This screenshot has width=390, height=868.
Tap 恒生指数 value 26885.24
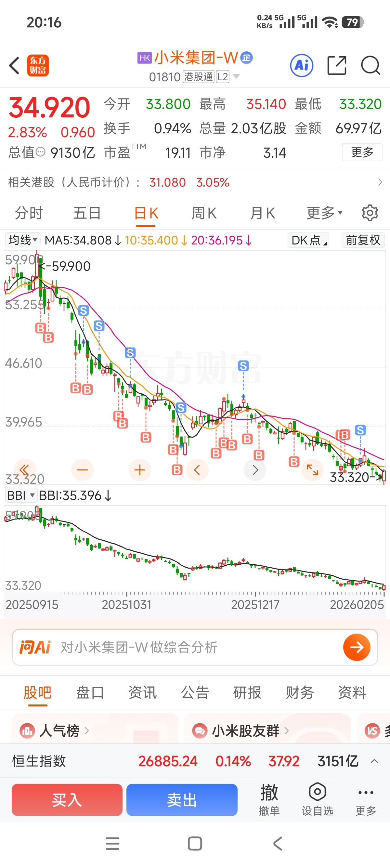tap(168, 761)
